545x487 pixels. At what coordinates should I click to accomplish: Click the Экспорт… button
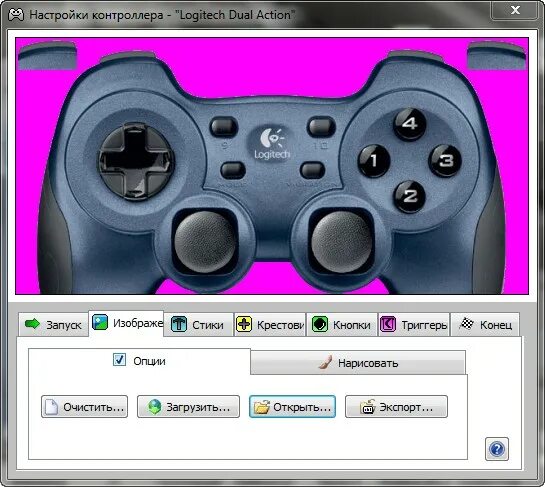click(396, 406)
